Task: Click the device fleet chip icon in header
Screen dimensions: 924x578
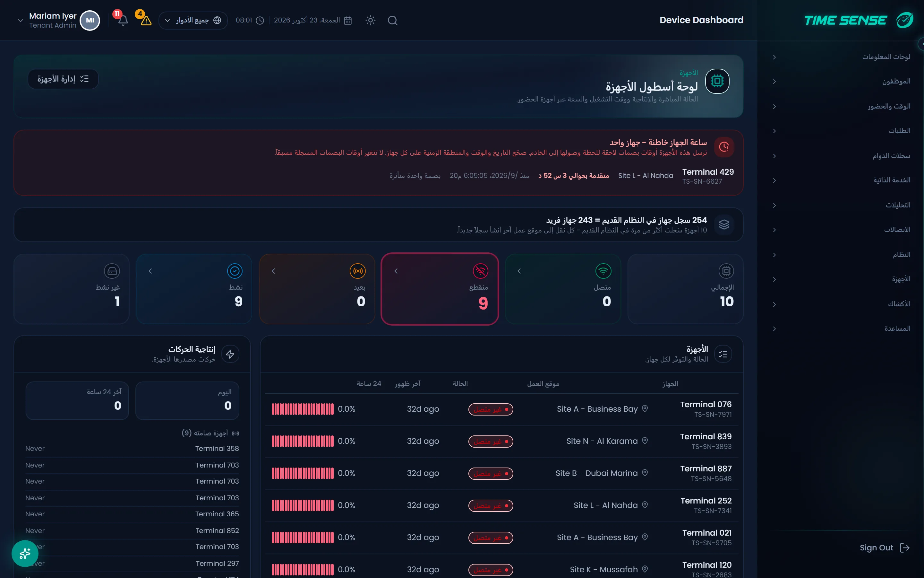Action: tap(717, 81)
